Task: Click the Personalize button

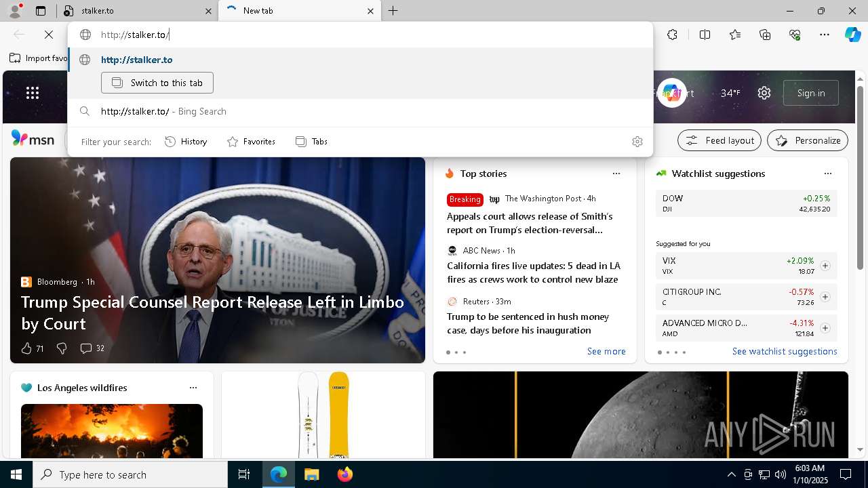Action: click(808, 140)
